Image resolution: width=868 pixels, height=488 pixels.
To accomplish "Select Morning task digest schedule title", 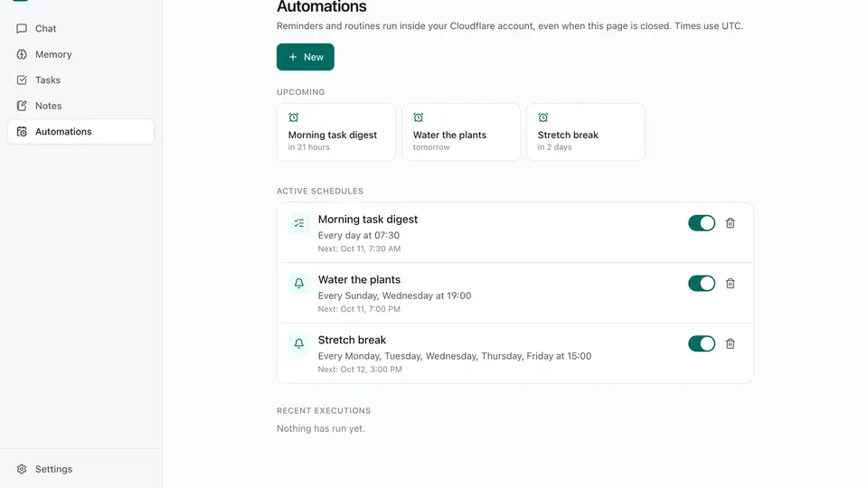I will click(368, 219).
